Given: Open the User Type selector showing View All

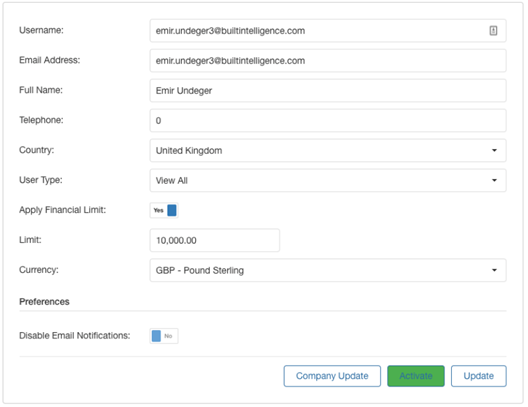Looking at the screenshot, I should pos(328,180).
